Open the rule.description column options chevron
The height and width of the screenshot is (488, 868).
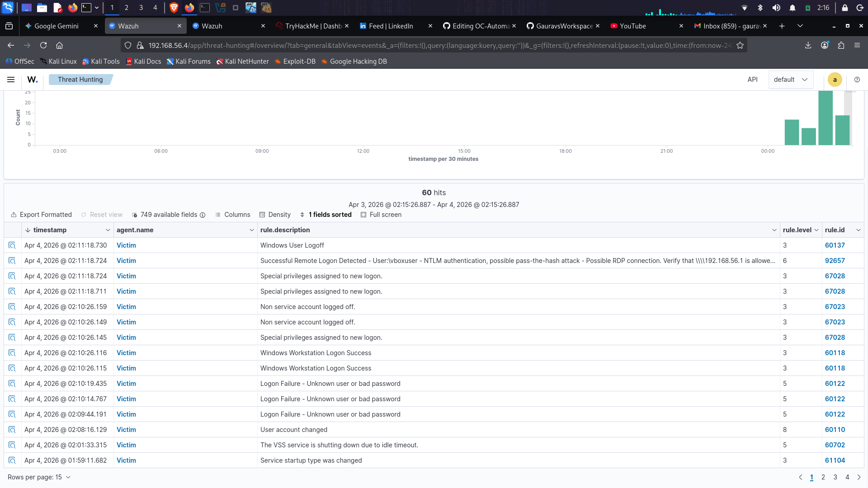click(x=774, y=230)
